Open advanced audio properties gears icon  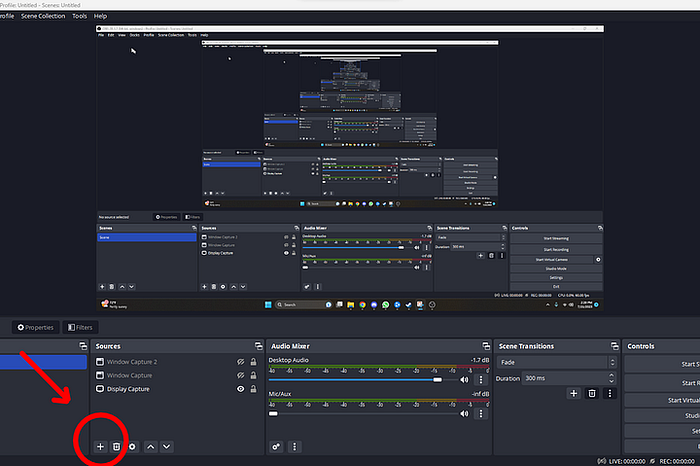276,446
